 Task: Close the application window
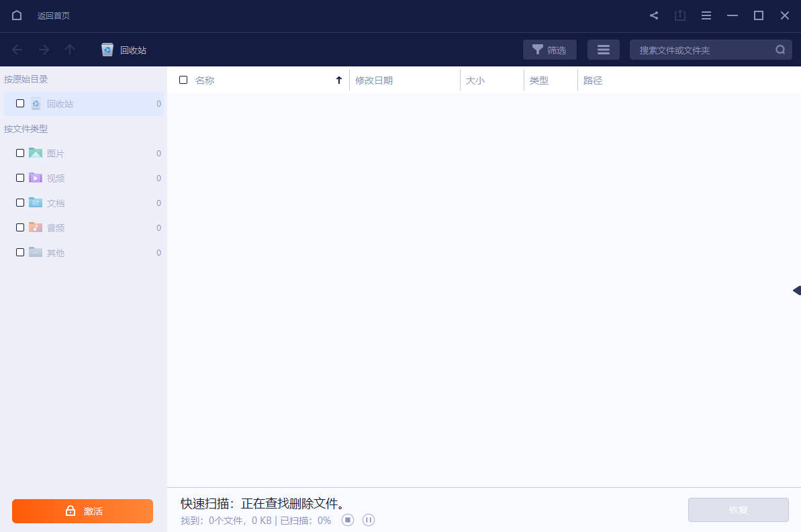tap(785, 15)
